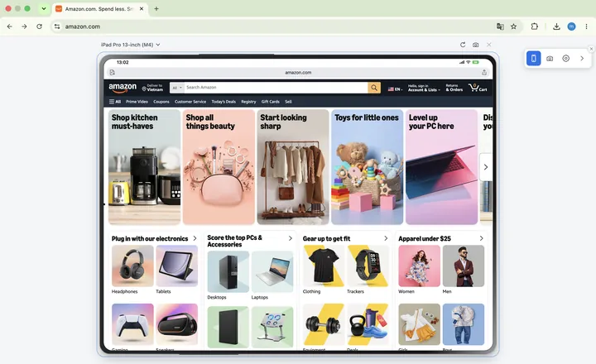This screenshot has width=596, height=364.
Task: Open Registry nav link
Action: pyautogui.click(x=248, y=102)
